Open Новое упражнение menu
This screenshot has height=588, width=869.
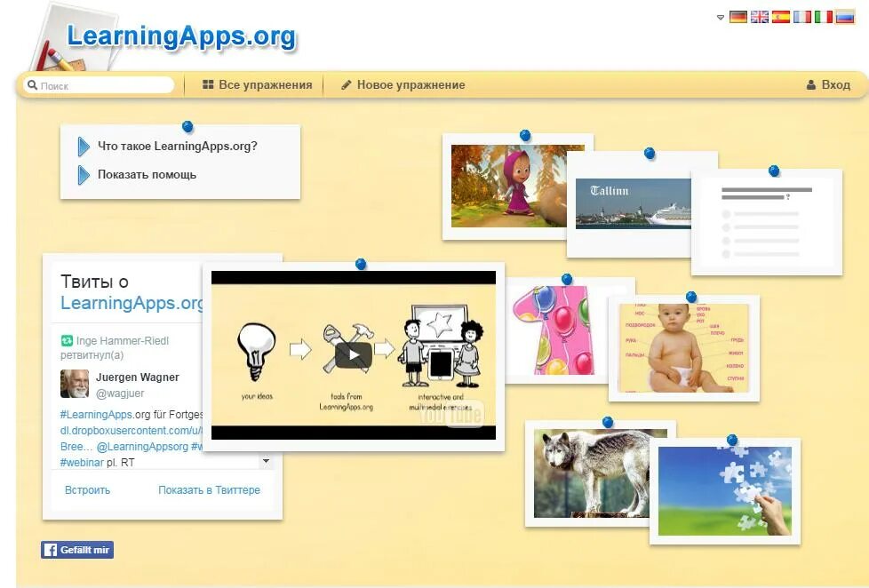tap(403, 84)
